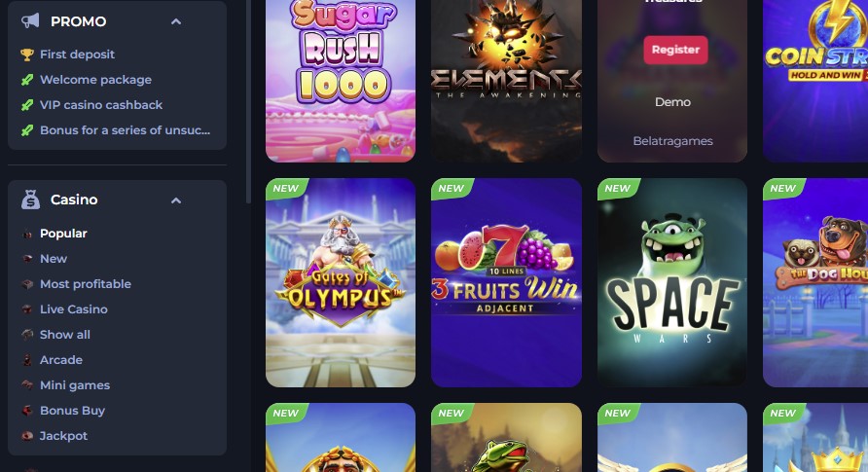The image size is (868, 472).
Task: Collapse the Casino section chevron
Action: click(176, 200)
